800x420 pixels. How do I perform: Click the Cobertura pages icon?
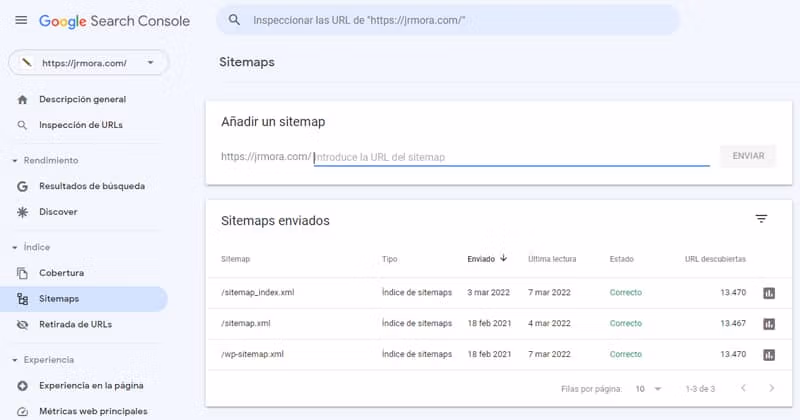tap(22, 273)
